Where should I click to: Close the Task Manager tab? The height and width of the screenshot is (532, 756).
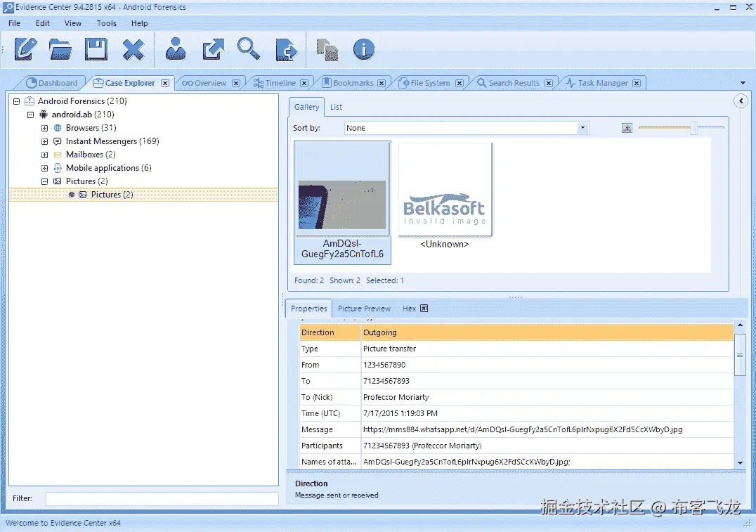(637, 83)
